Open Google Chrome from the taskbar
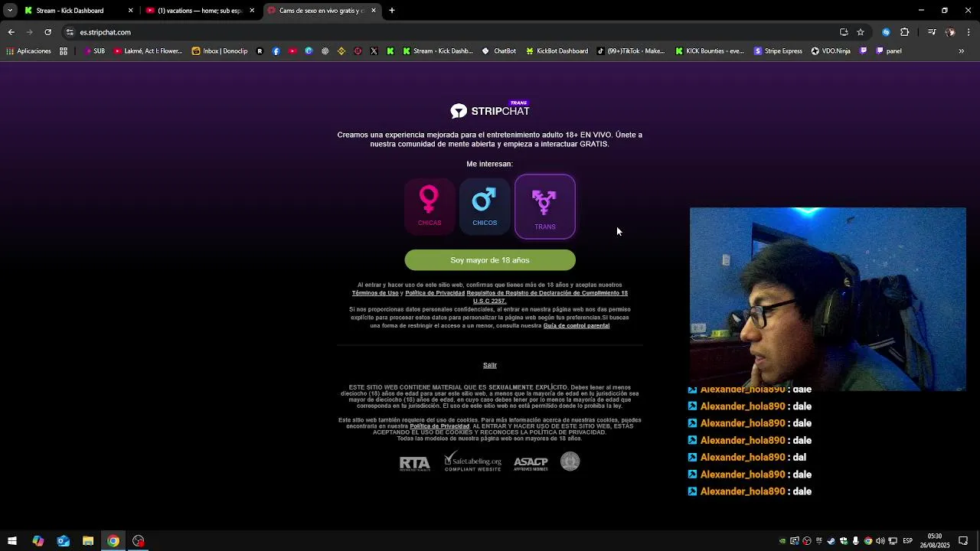 113,541
